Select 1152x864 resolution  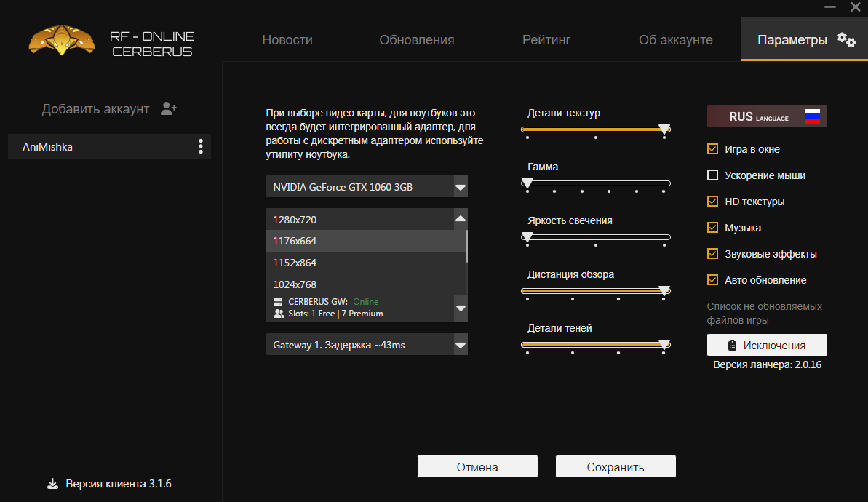point(366,263)
